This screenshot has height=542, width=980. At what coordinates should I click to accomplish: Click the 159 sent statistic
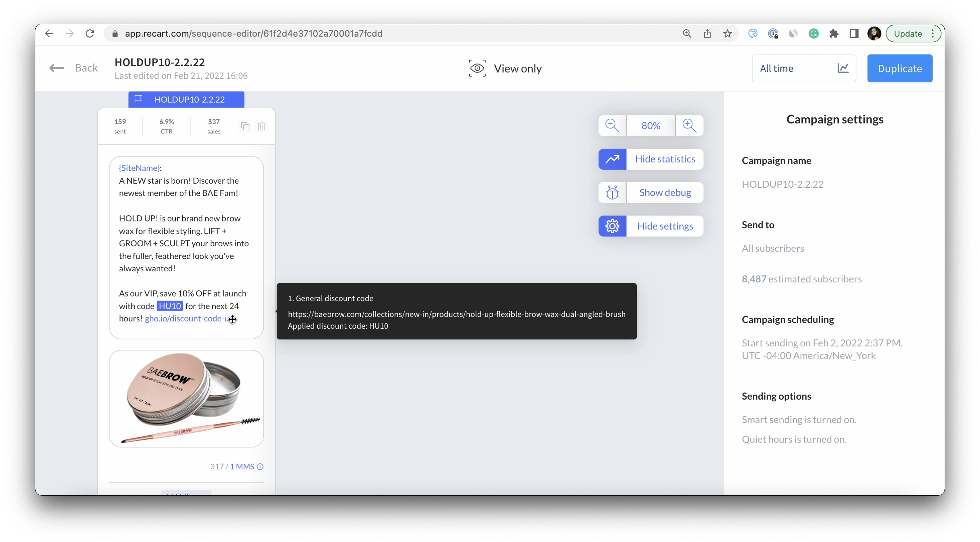click(x=120, y=126)
